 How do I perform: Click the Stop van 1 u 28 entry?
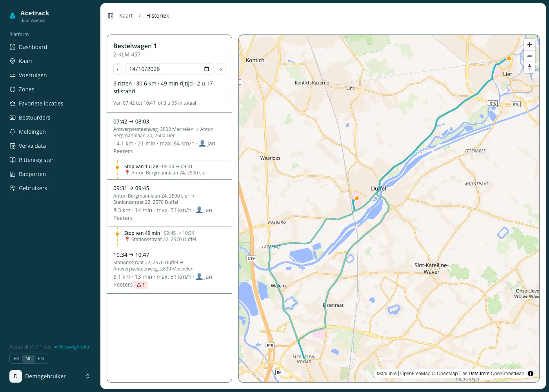tap(169, 170)
